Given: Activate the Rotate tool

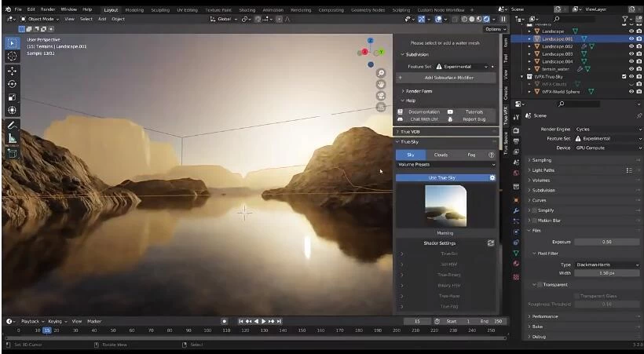Looking at the screenshot, I should [12, 84].
